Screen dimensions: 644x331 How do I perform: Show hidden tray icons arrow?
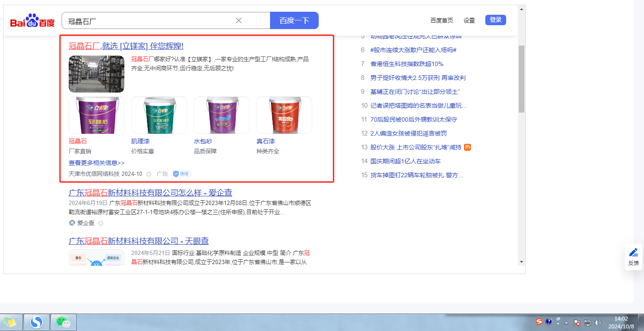tap(566, 323)
